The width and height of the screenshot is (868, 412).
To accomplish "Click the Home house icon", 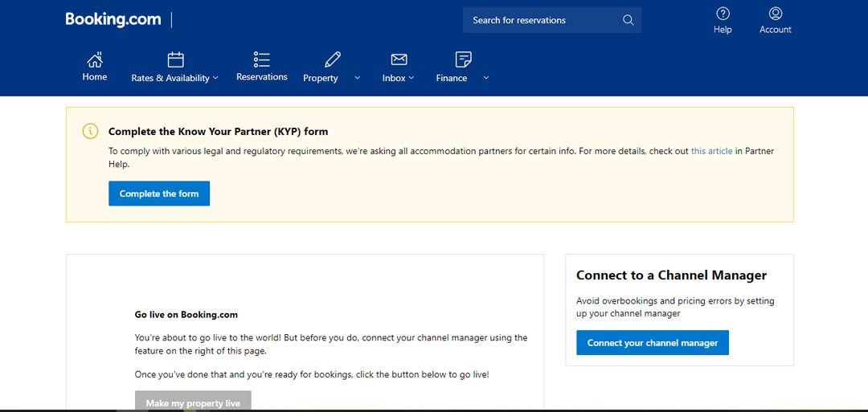I will pos(95,59).
